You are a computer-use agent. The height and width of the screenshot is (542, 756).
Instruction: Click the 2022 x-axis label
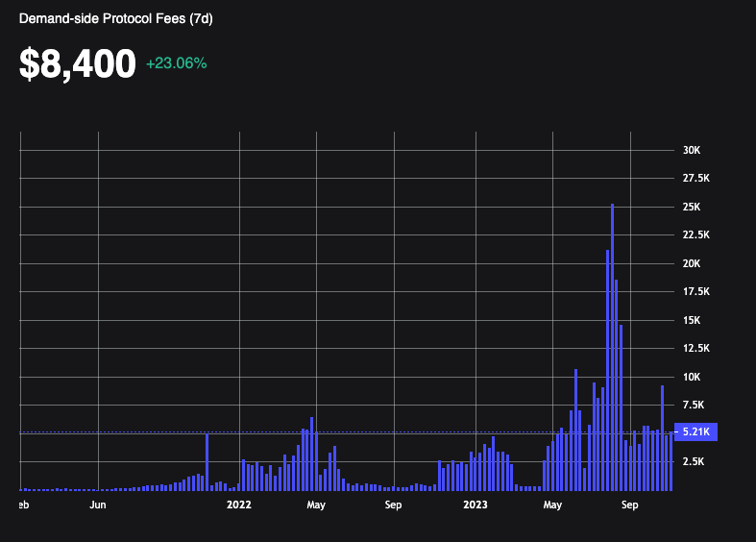pos(239,505)
